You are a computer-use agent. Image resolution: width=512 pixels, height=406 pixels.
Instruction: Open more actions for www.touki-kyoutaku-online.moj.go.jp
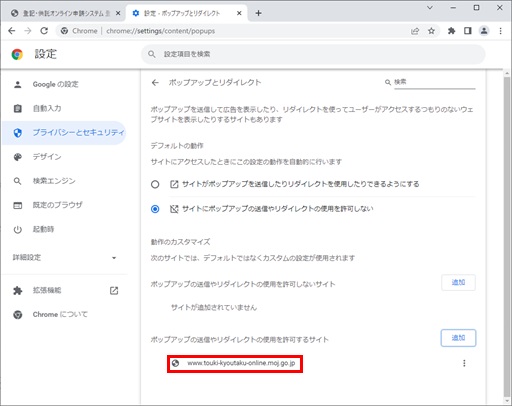(x=464, y=363)
